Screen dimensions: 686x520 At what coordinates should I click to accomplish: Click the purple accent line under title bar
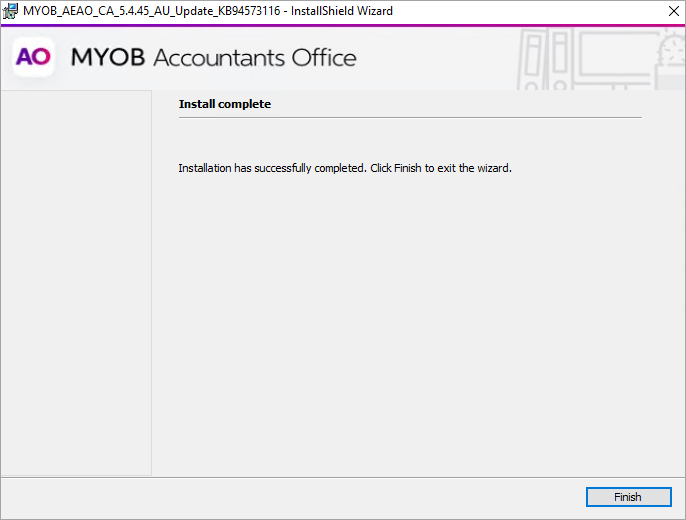point(343,25)
